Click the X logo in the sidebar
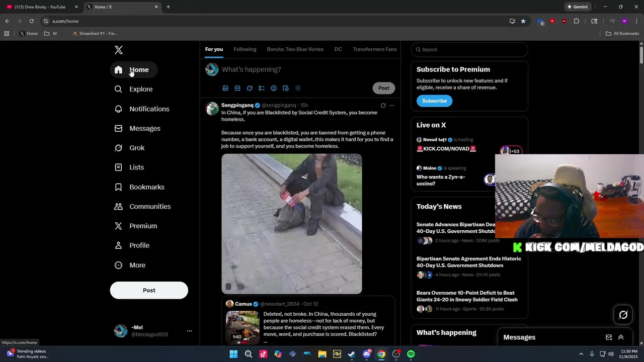The image size is (644, 362). 118,50
